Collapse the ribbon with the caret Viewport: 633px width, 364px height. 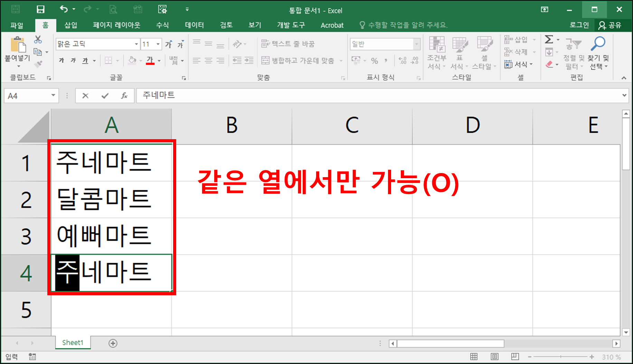624,78
